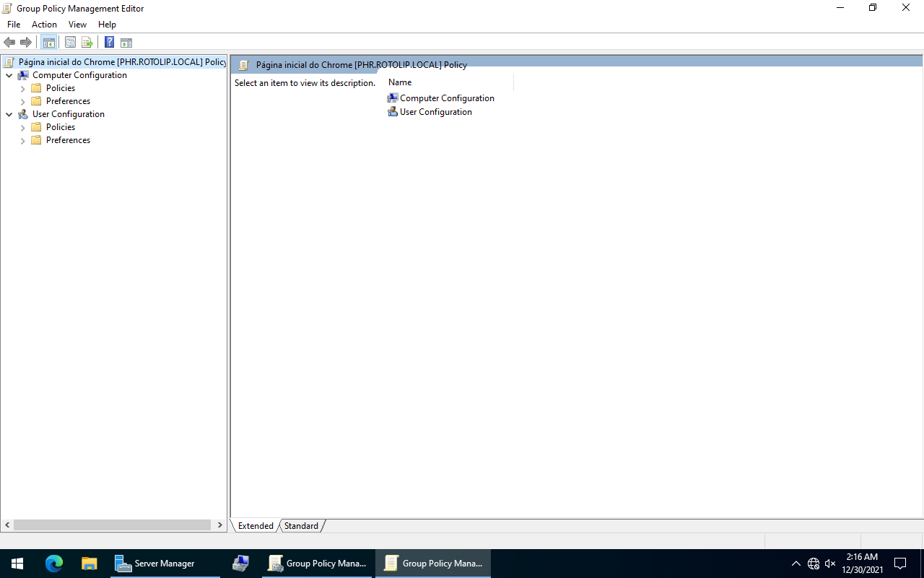Switch to the Standard tab
Viewport: 924px width, 578px height.
(x=301, y=526)
